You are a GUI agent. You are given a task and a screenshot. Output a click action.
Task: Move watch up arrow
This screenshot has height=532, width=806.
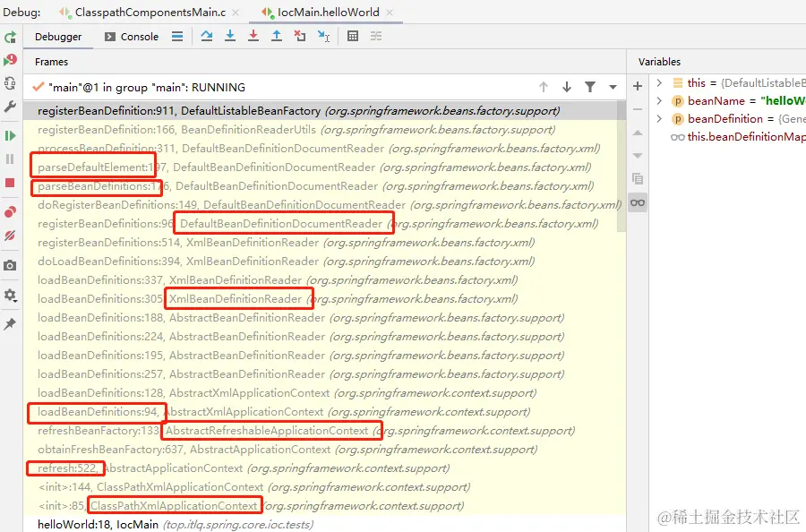[x=638, y=133]
